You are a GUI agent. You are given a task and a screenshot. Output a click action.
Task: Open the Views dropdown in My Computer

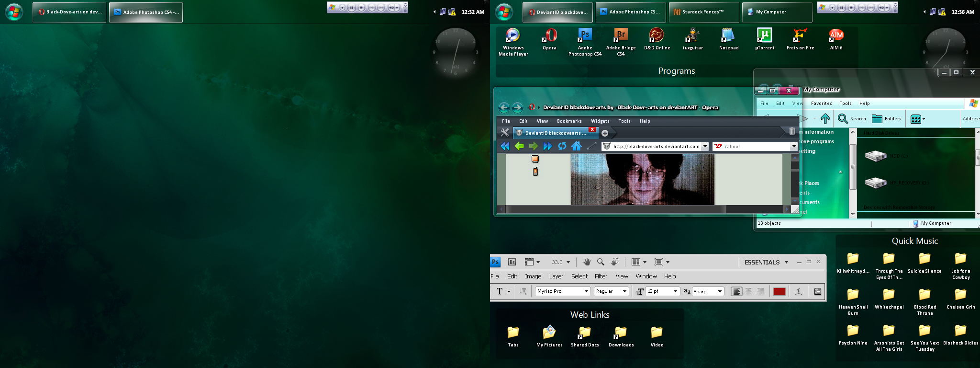click(917, 118)
